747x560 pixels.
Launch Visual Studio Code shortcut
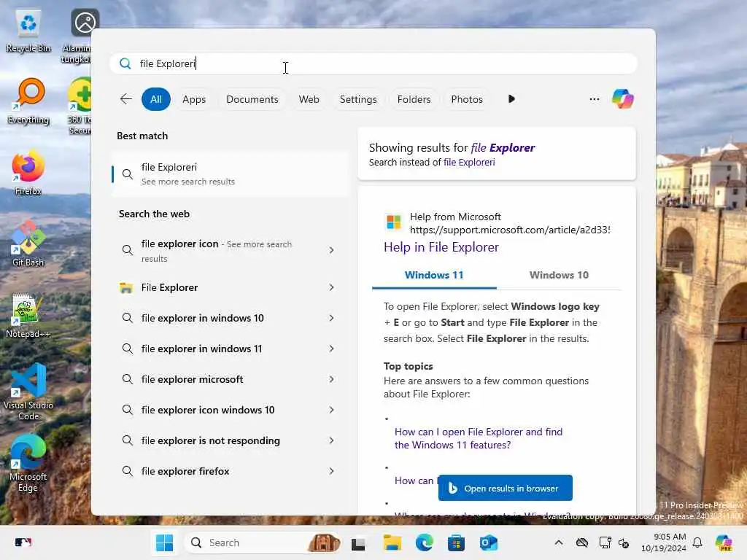coord(28,392)
